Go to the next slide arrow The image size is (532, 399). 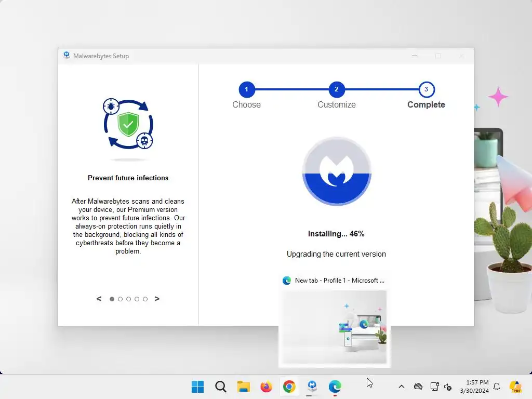157,299
